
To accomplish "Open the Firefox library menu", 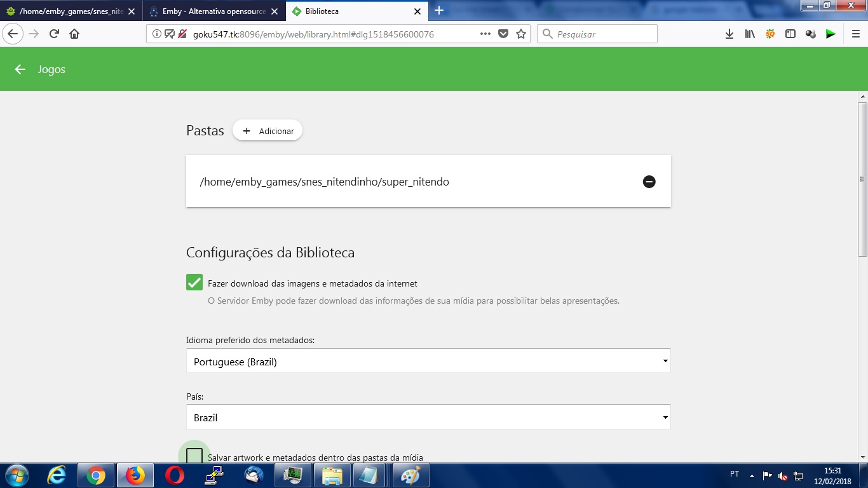I will coord(750,34).
